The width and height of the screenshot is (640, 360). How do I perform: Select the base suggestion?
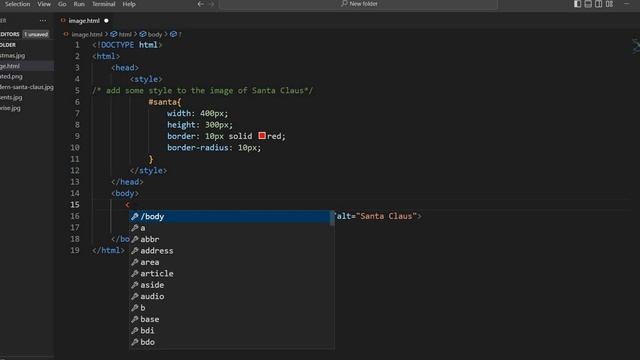[232, 319]
